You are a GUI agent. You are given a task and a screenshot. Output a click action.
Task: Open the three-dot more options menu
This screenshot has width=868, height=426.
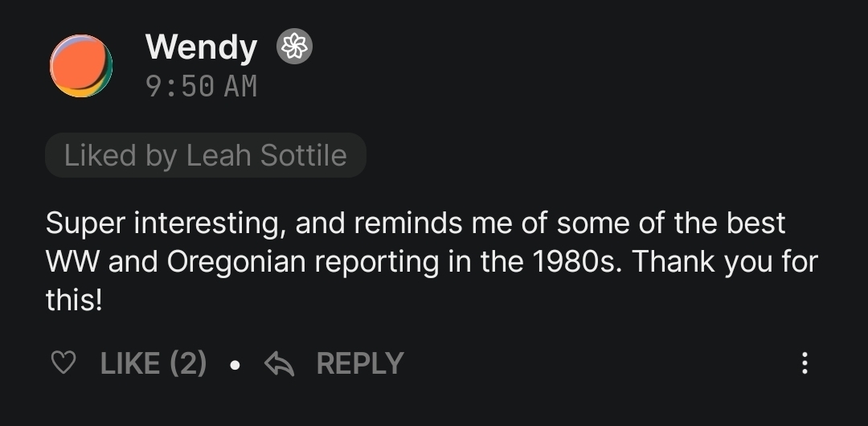click(x=805, y=363)
